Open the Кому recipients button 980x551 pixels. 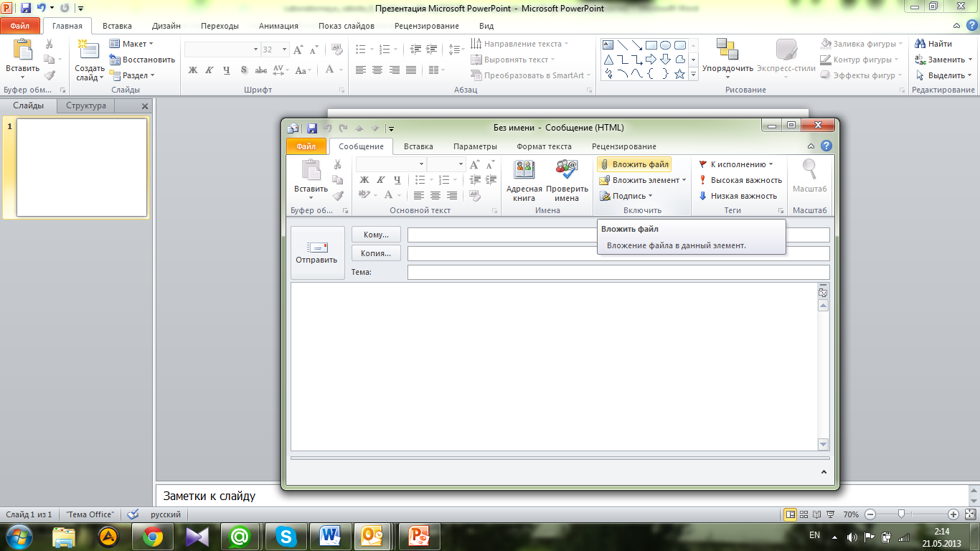point(376,235)
